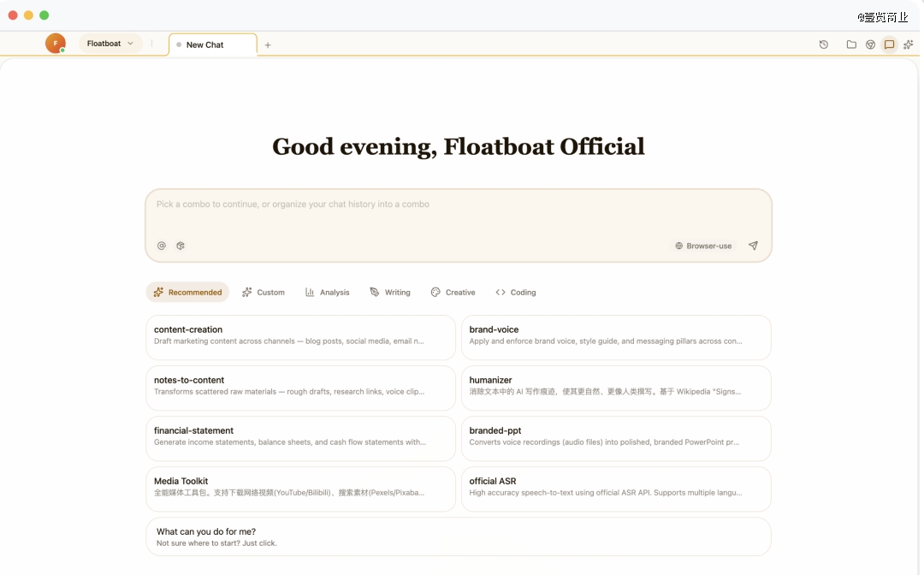Click "What can you do for me?" card
This screenshot has height=575, width=924.
pyautogui.click(x=458, y=536)
